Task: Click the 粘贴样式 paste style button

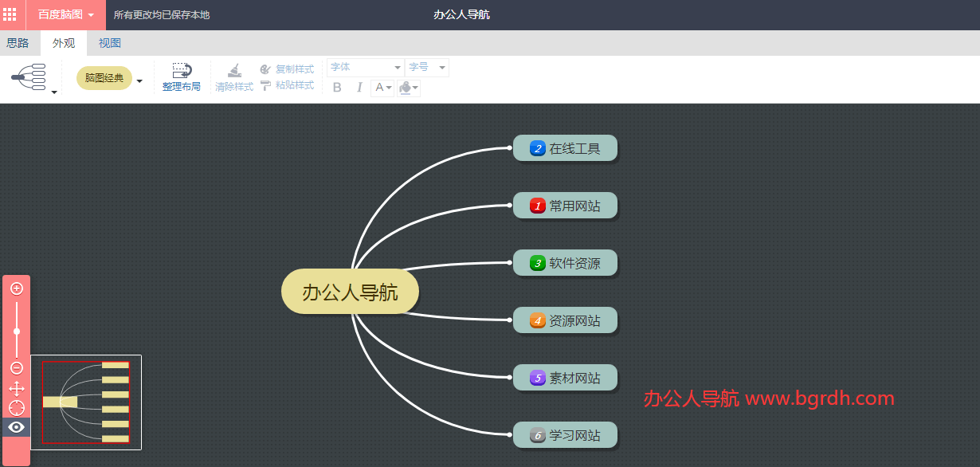Action: pos(287,85)
